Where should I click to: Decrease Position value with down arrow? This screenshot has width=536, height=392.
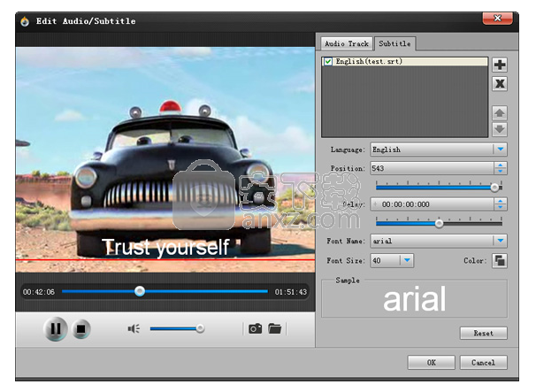pos(501,172)
